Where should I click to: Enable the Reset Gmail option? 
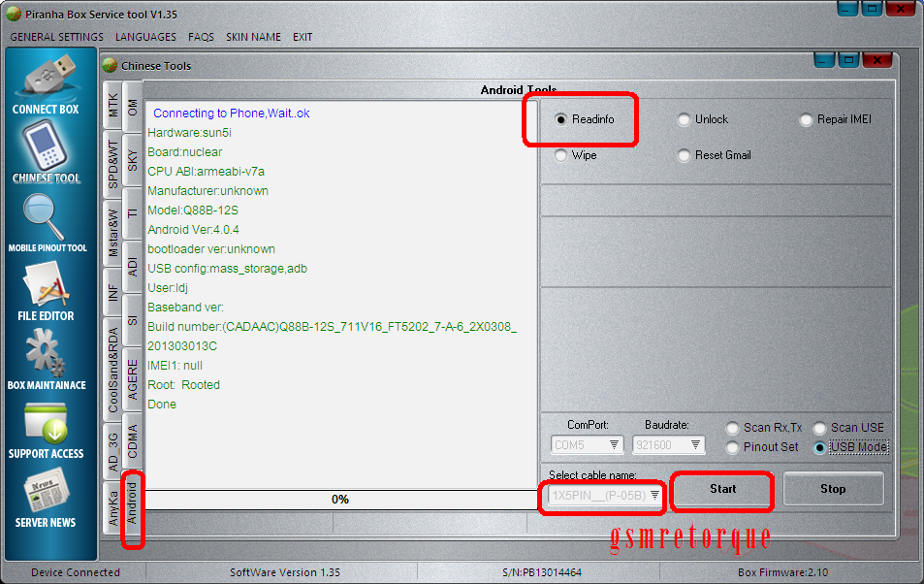685,155
